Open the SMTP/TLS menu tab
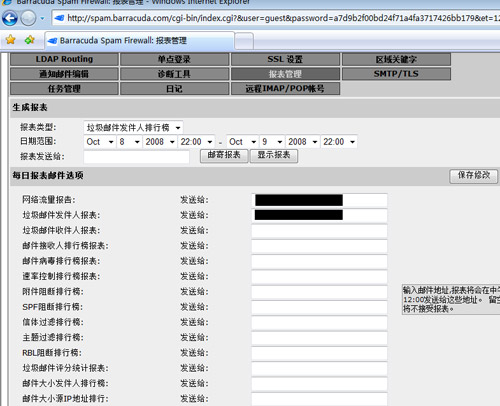Screen dimensions: 500x406 pyautogui.click(x=396, y=74)
